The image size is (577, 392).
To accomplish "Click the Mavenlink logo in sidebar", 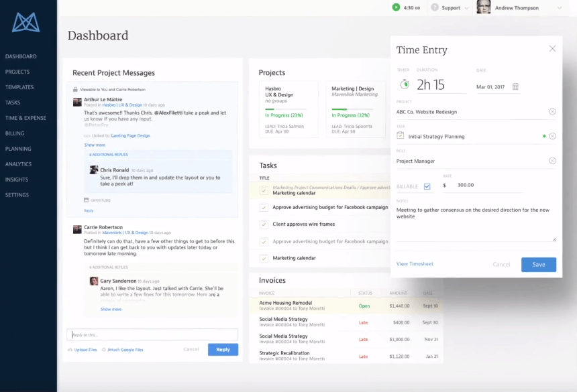I will pos(25,22).
